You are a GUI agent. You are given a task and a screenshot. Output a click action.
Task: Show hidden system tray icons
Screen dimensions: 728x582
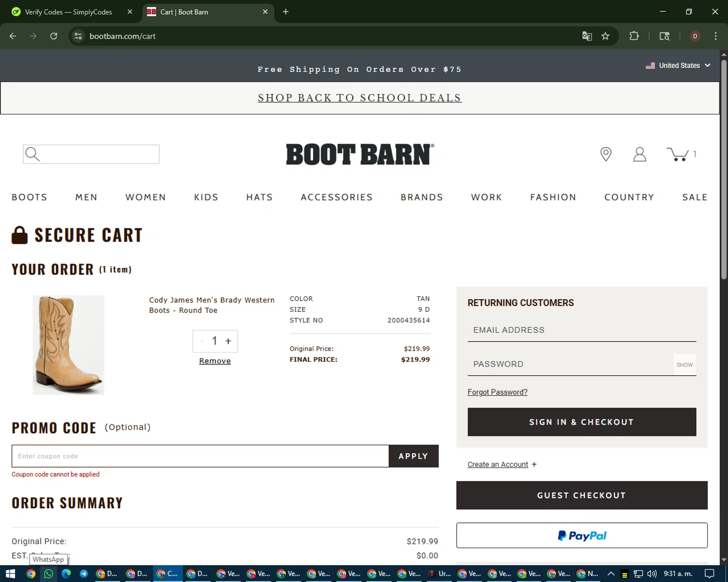(x=611, y=574)
